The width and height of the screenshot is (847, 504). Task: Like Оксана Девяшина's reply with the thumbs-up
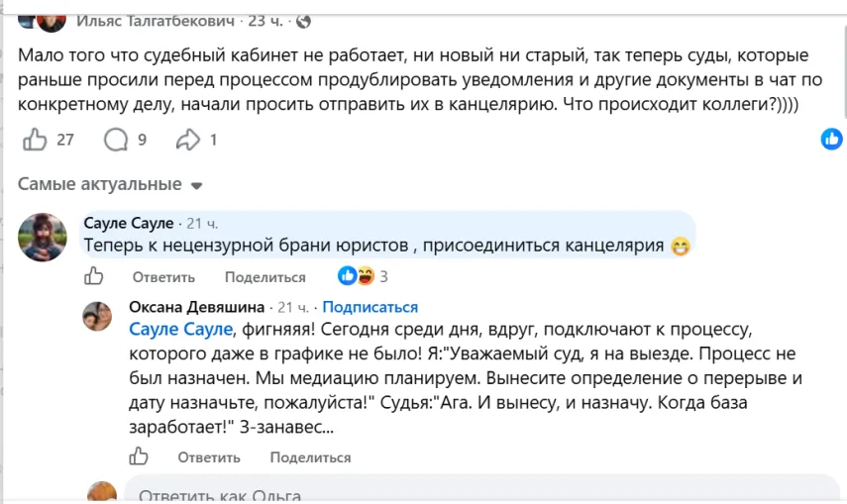pyautogui.click(x=139, y=456)
